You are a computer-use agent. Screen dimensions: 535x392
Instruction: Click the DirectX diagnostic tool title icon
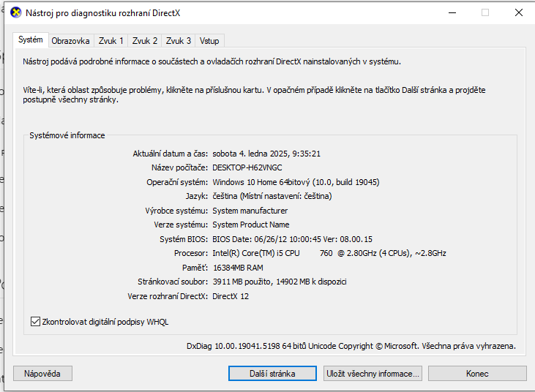pyautogui.click(x=15, y=13)
